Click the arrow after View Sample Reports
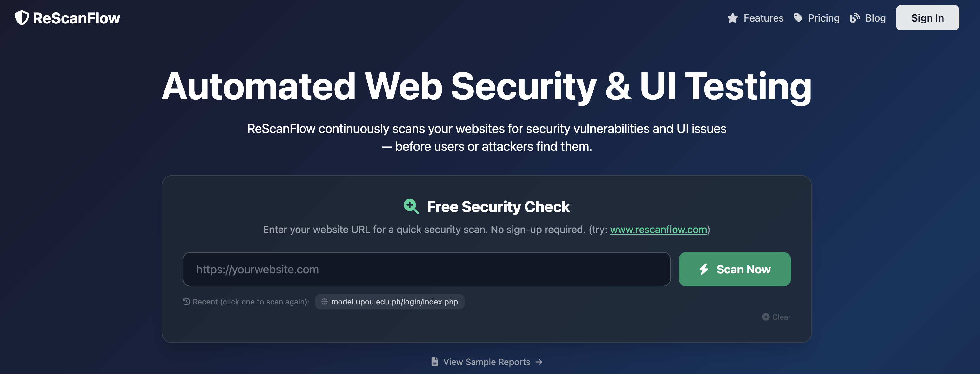Screen dimensions: 980x374 (x=539, y=362)
